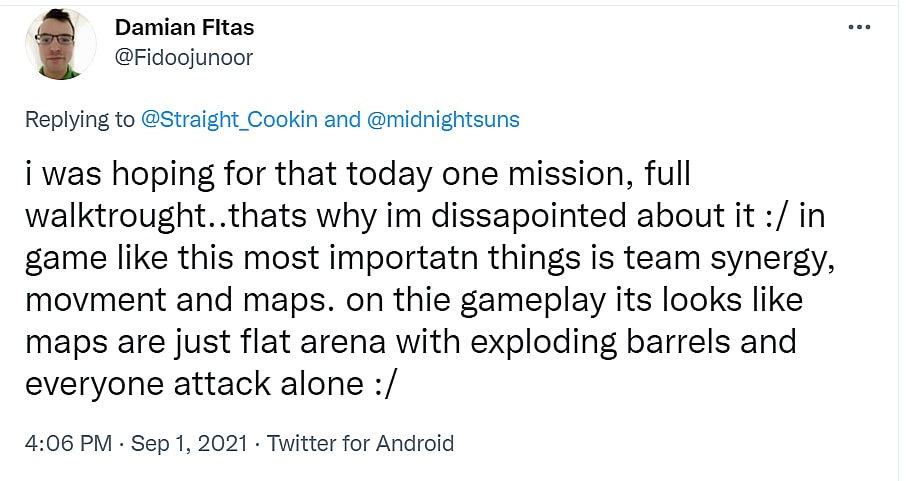Click the "Replying to" label text
The image size is (907, 481).
pos(80,120)
